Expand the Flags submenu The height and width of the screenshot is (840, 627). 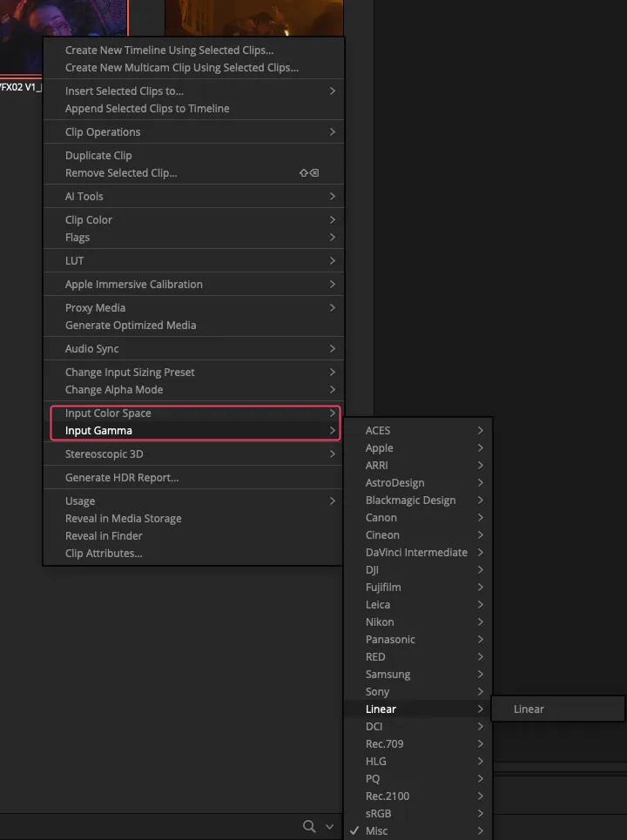pos(78,237)
